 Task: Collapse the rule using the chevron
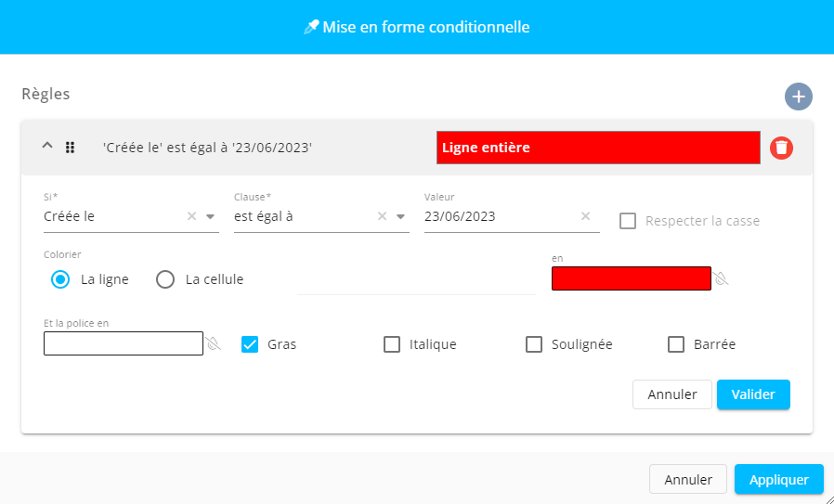tap(47, 147)
